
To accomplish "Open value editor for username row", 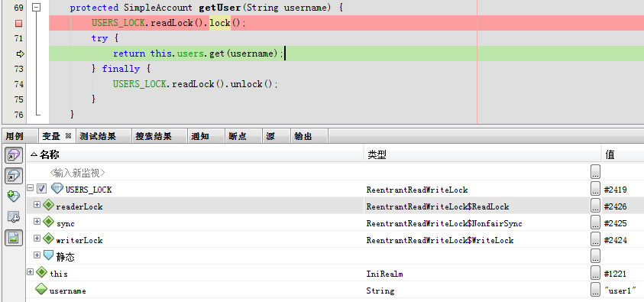I will (596, 290).
